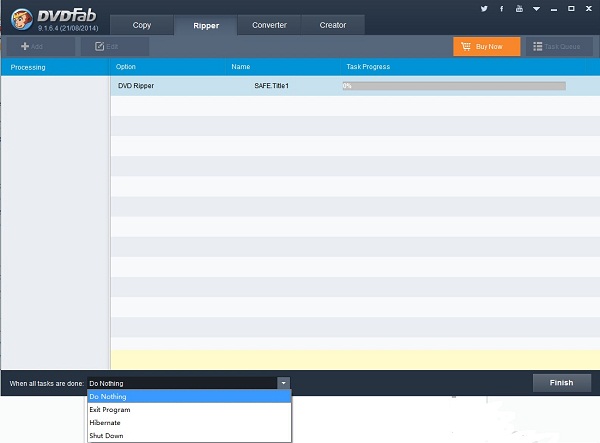600x443 pixels.
Task: Open the Task Queue list
Action: [559, 47]
